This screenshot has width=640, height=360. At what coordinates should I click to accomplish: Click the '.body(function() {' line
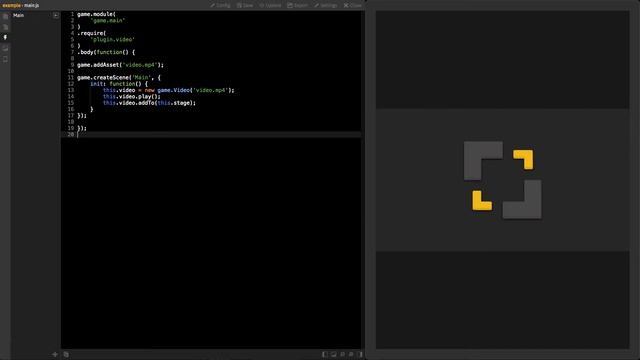[x=106, y=52]
